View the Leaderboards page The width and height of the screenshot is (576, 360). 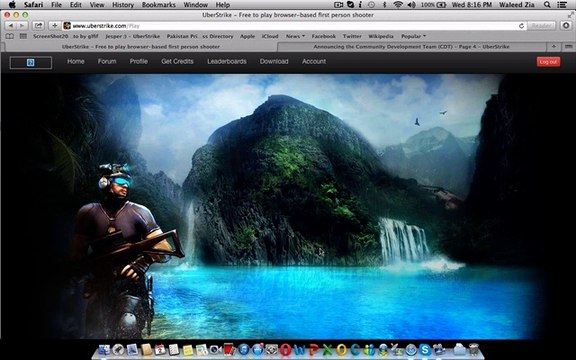227,61
